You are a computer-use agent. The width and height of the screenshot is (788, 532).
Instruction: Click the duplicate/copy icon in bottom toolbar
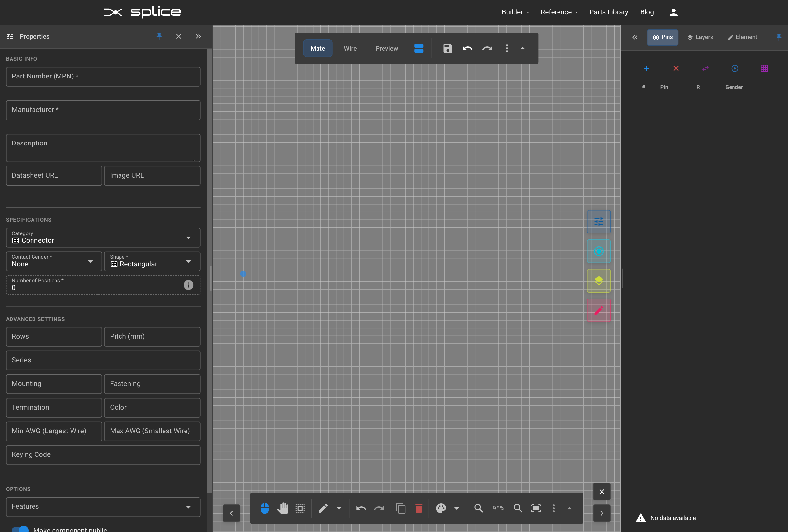(401, 508)
